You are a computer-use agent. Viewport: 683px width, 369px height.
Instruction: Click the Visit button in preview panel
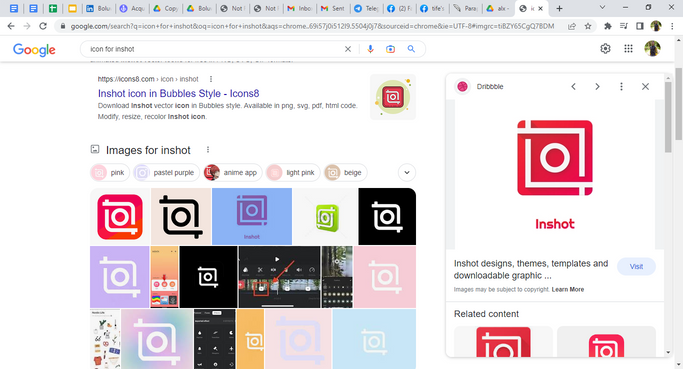pos(636,266)
